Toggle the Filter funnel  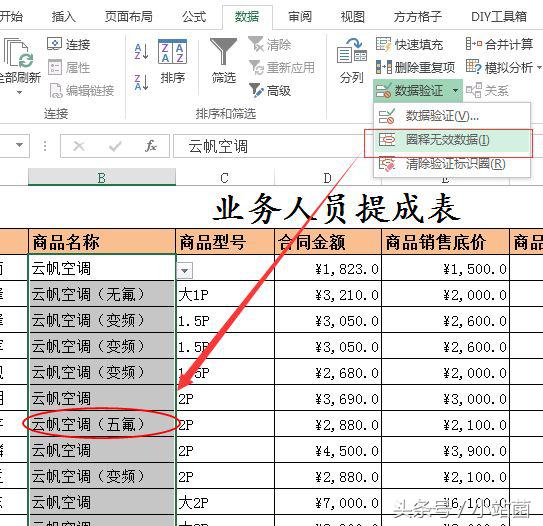click(223, 61)
